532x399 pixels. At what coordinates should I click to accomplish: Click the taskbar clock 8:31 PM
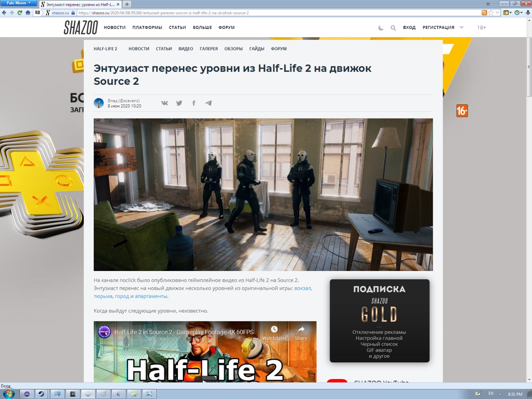(x=515, y=394)
